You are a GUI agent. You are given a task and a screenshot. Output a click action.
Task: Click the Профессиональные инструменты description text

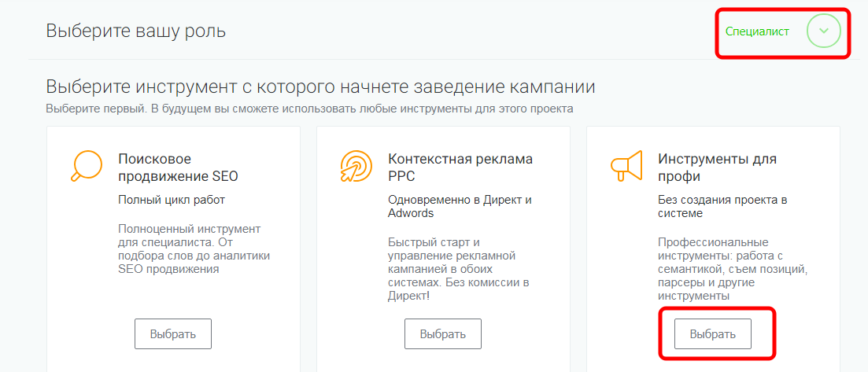[732, 268]
